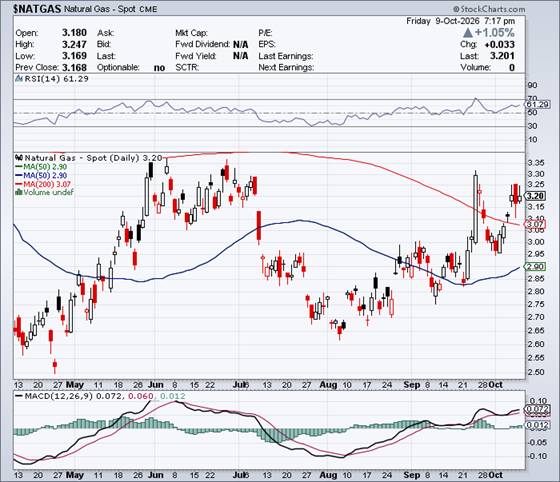
Task: Click the Last value 3.201
Action: pos(502,56)
